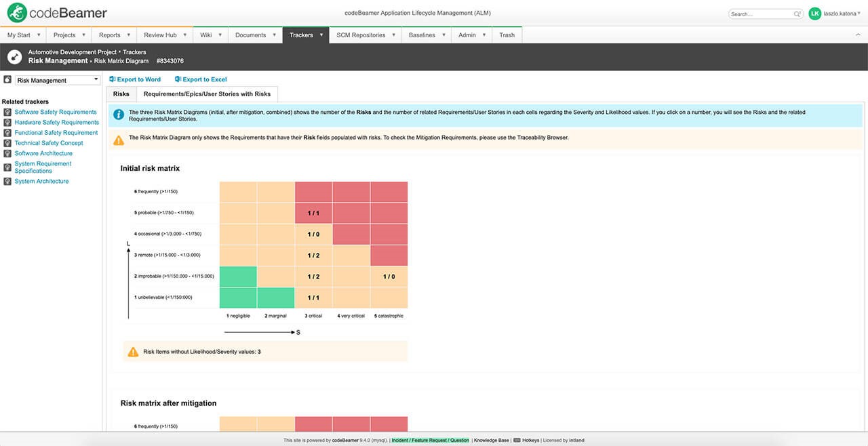
Task: Expand the Review Hub menu arrow
Action: pos(184,35)
